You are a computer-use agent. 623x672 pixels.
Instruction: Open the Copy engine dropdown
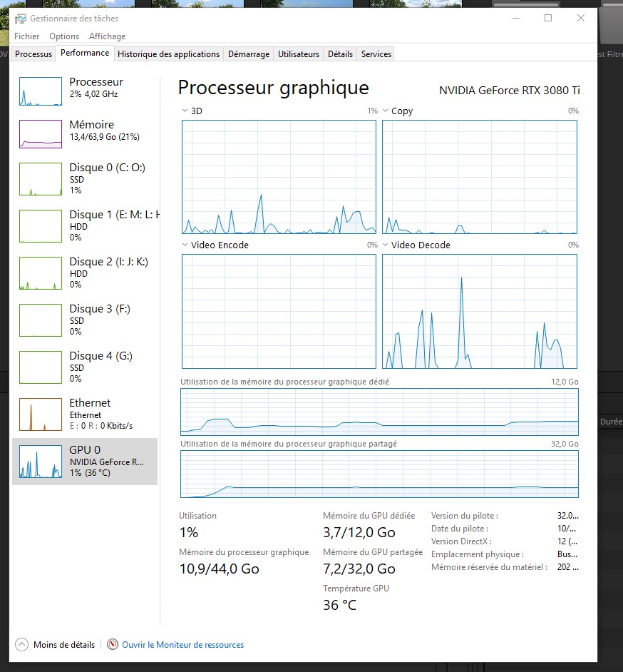pyautogui.click(x=385, y=111)
